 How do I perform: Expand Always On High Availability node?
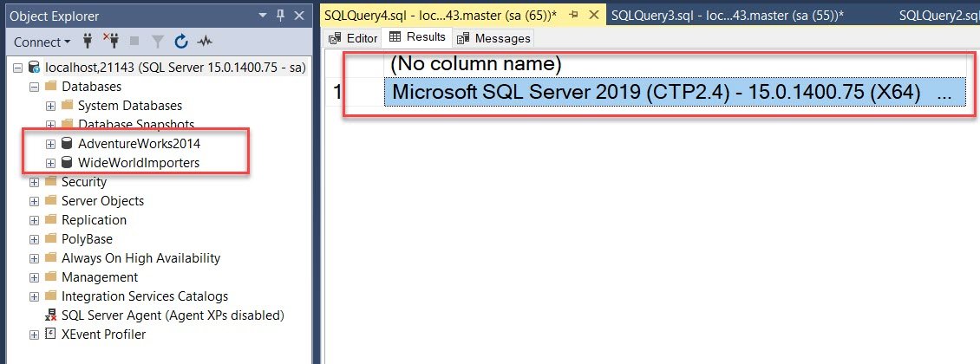click(35, 258)
